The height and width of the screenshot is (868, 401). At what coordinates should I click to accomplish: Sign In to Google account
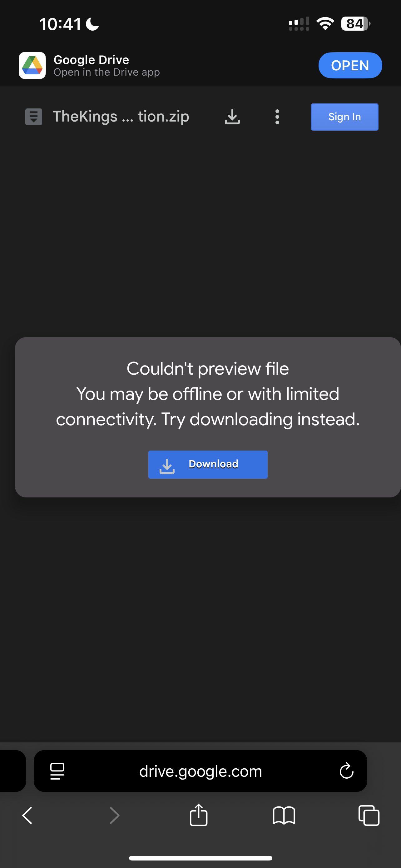[344, 117]
